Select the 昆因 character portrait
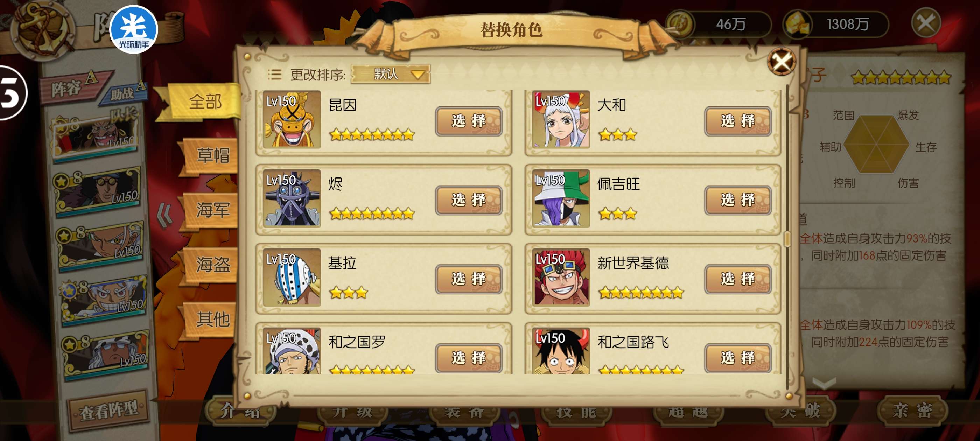This screenshot has width=980, height=441. (x=292, y=119)
